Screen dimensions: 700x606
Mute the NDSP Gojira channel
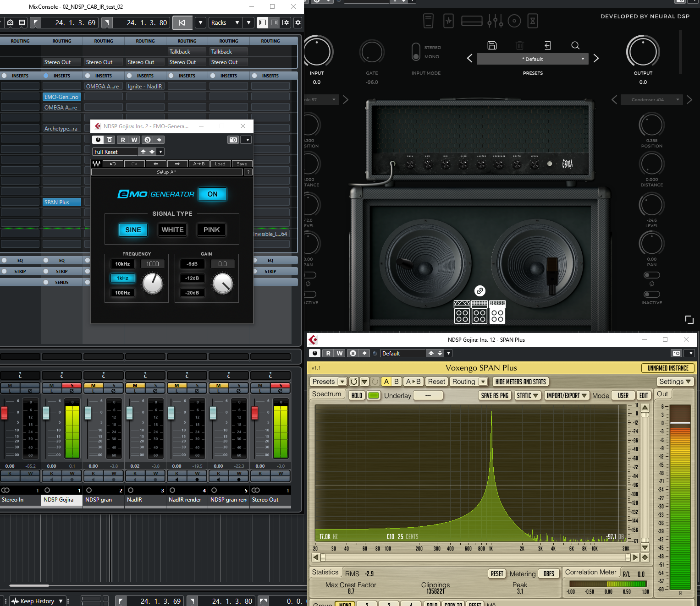click(x=51, y=385)
